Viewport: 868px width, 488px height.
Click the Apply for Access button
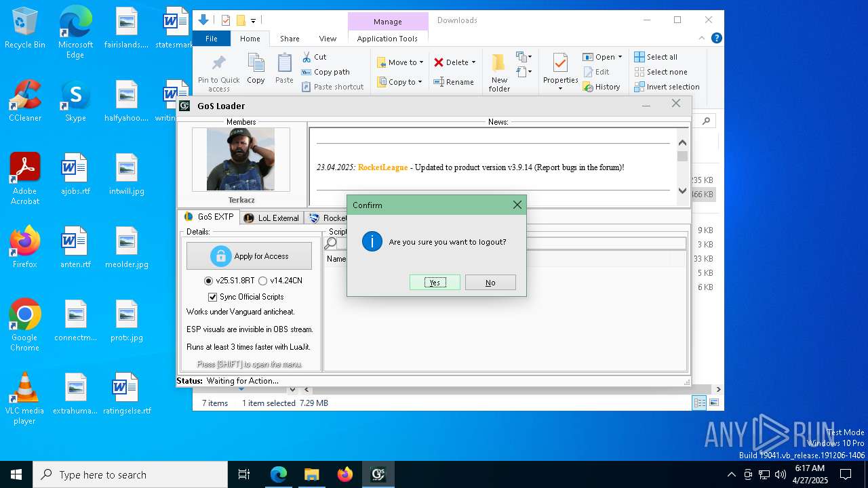tap(249, 256)
